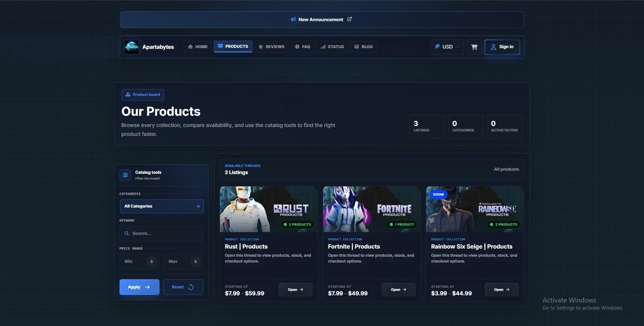Click the magnifier icon in keyword search
This screenshot has width=644, height=326.
point(127,233)
